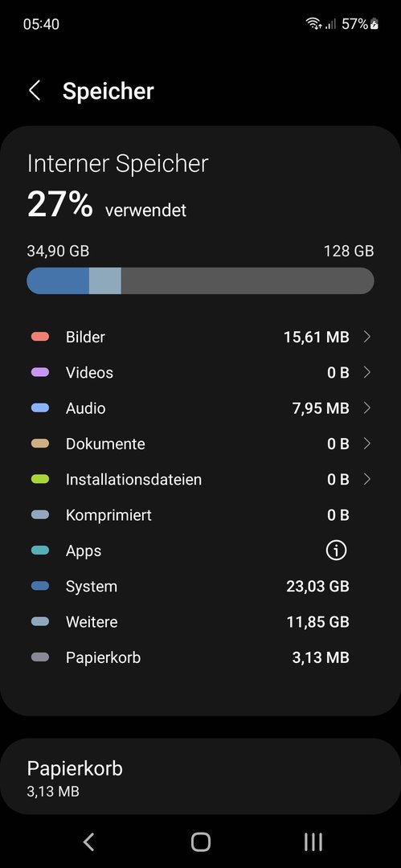This screenshot has width=401, height=868.
Task: Select the Weitere 11,85 GB row
Action: (201, 621)
